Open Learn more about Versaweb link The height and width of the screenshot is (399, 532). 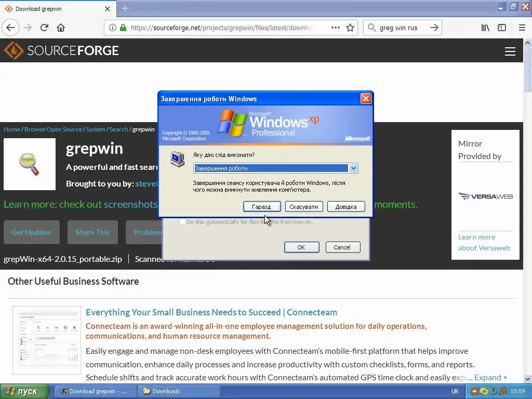(484, 243)
